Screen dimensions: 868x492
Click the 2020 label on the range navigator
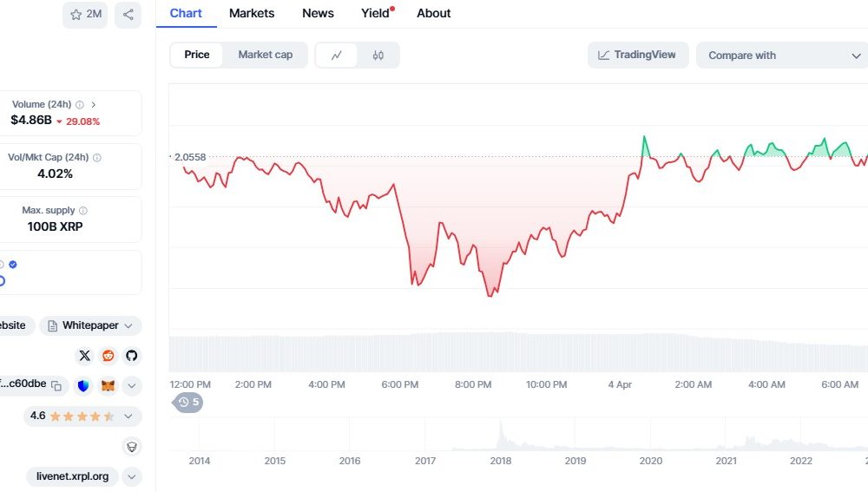[650, 461]
